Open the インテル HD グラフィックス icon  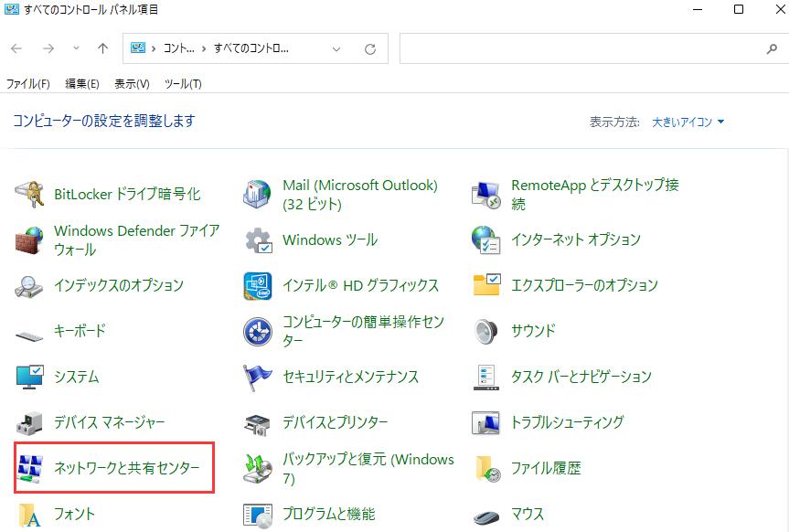pos(258,286)
